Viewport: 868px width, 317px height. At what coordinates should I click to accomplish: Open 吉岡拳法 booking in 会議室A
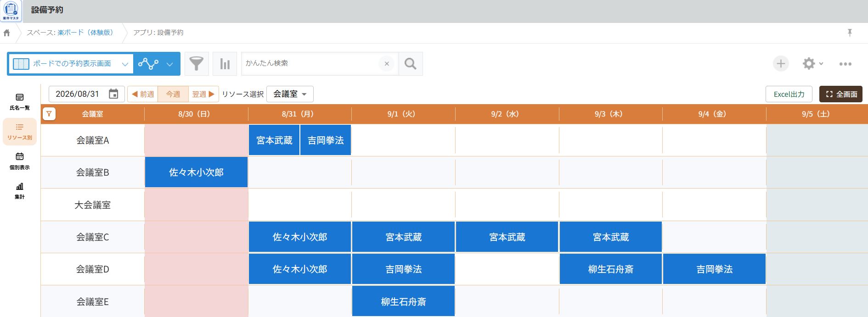point(326,140)
